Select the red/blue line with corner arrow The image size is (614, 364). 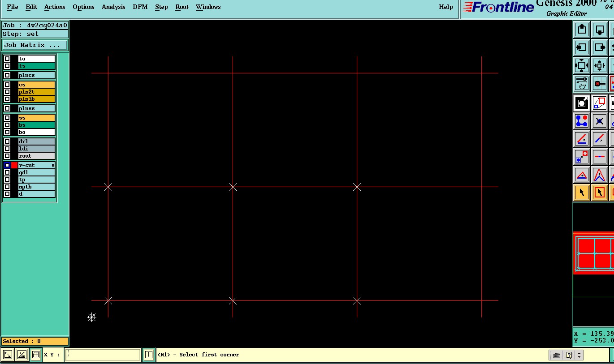click(x=581, y=139)
